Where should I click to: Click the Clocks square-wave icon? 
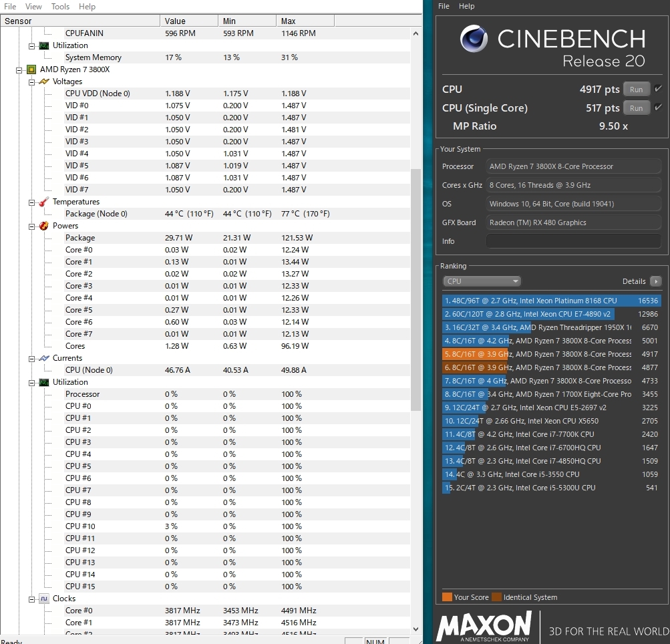(x=44, y=599)
